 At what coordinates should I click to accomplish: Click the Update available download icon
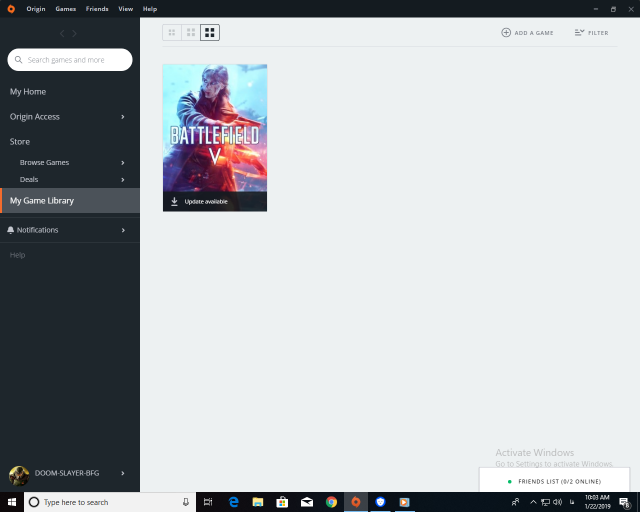(x=174, y=201)
